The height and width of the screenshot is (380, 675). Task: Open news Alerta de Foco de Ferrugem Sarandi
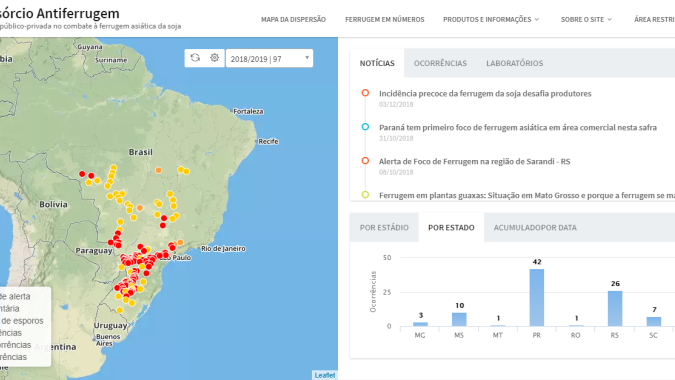click(x=474, y=161)
